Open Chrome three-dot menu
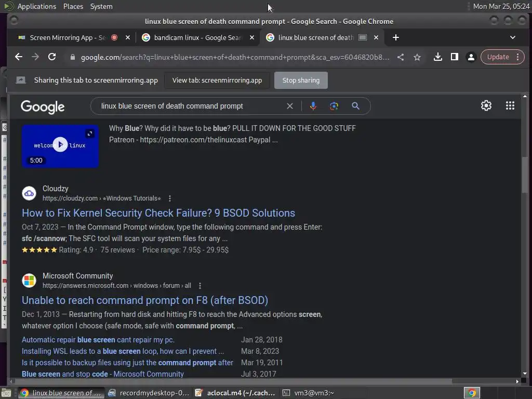Image resolution: width=532 pixels, height=399 pixels. coord(518,57)
